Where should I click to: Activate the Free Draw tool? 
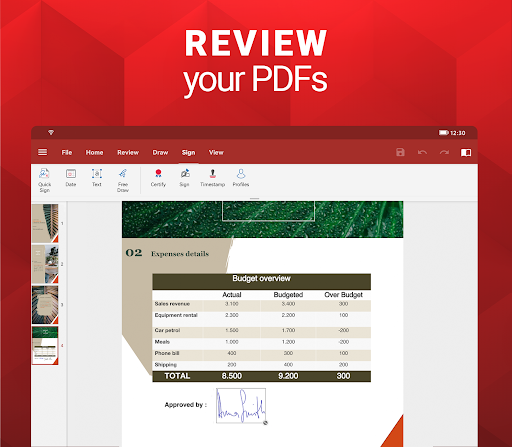123,180
